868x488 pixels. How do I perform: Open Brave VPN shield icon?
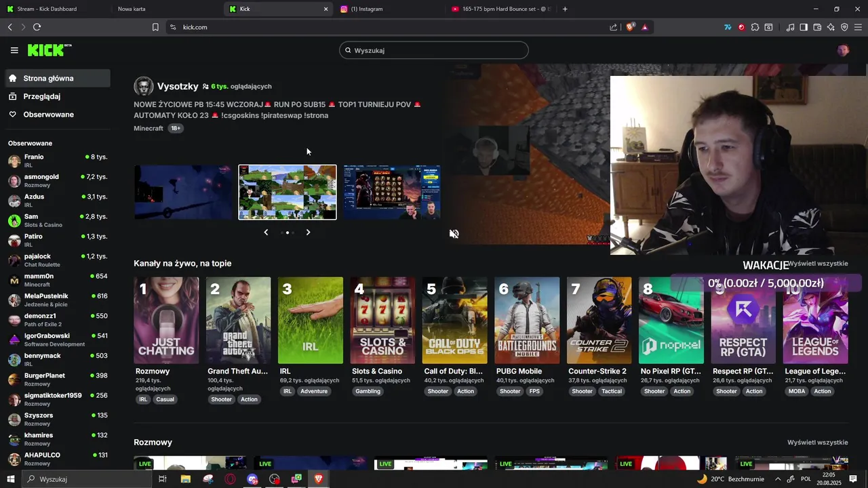(x=844, y=27)
